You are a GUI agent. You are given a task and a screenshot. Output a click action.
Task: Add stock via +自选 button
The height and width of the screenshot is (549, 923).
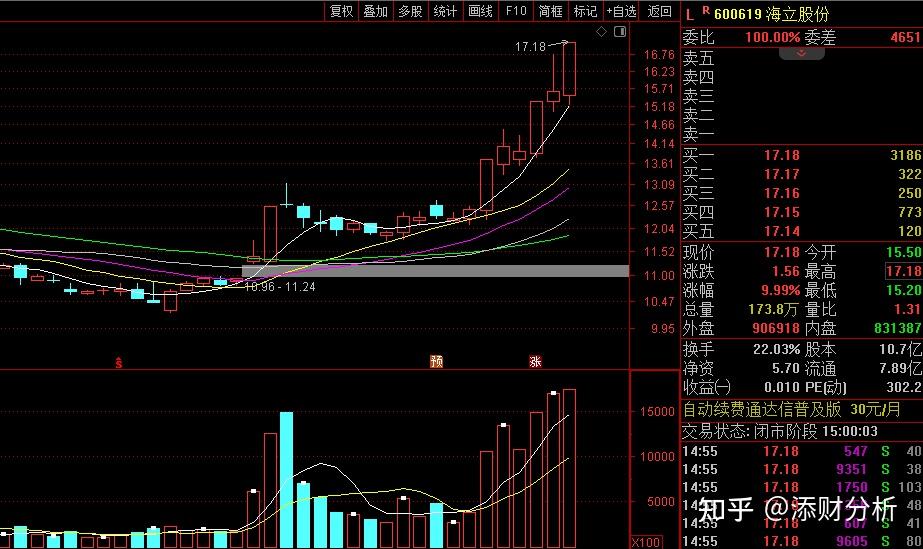point(621,11)
